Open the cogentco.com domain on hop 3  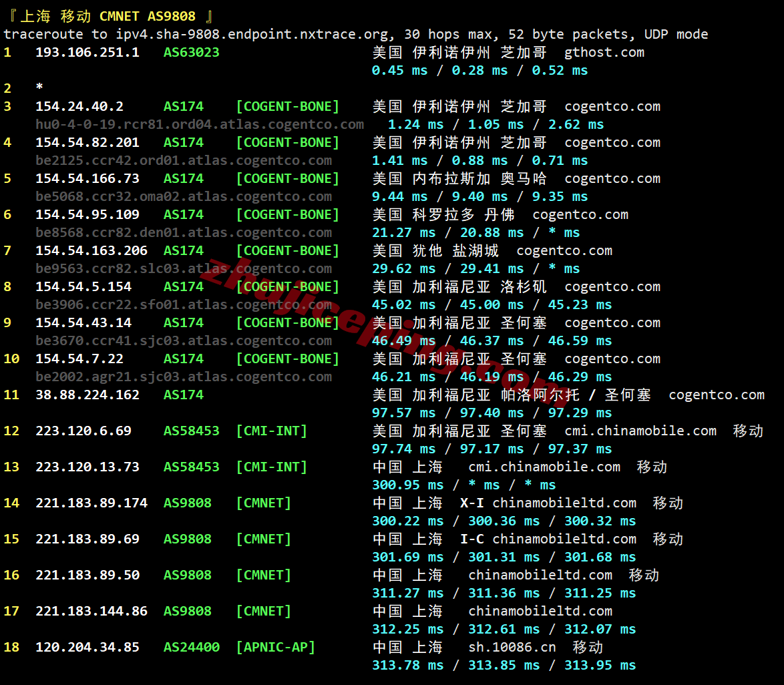pos(612,105)
